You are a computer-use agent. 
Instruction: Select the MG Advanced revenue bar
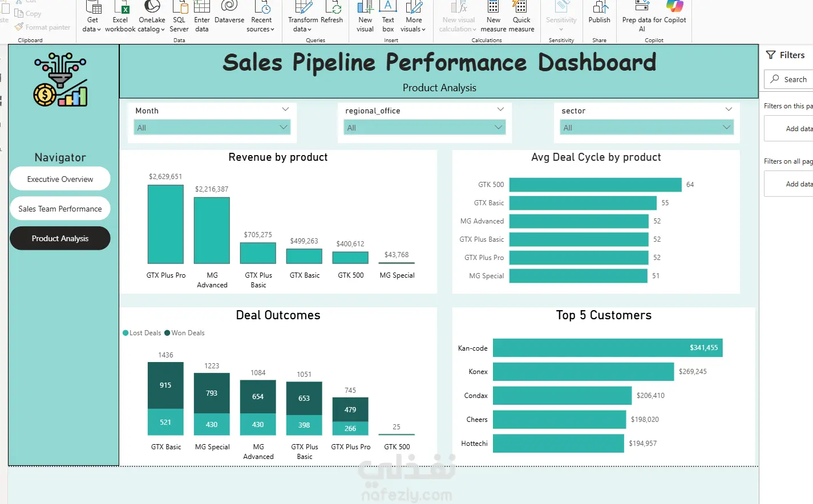[212, 230]
